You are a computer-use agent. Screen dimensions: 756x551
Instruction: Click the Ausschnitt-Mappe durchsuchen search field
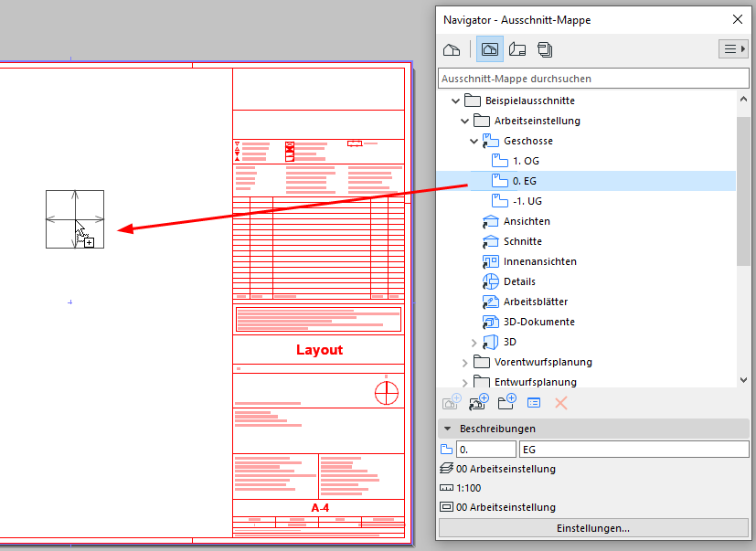pos(593,79)
